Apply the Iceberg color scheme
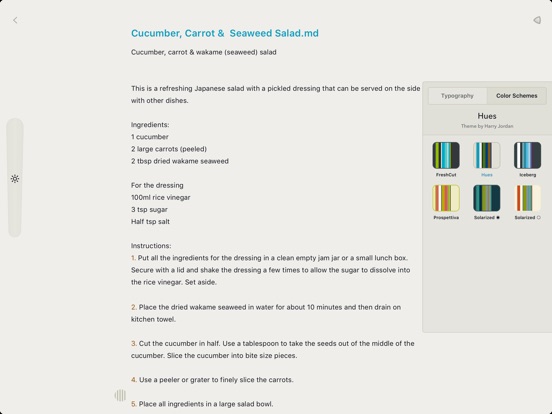Viewport: 552px width, 414px height. [x=527, y=155]
